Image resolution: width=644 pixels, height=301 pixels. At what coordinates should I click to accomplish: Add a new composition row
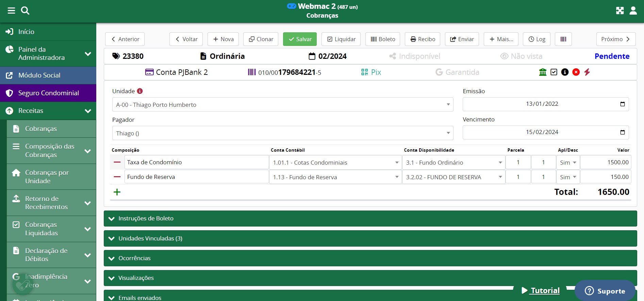tap(117, 192)
